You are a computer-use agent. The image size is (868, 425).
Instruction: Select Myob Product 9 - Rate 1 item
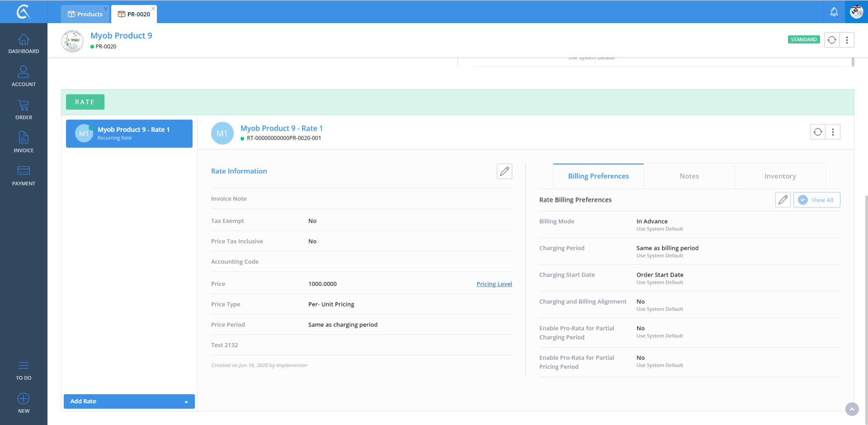[129, 134]
